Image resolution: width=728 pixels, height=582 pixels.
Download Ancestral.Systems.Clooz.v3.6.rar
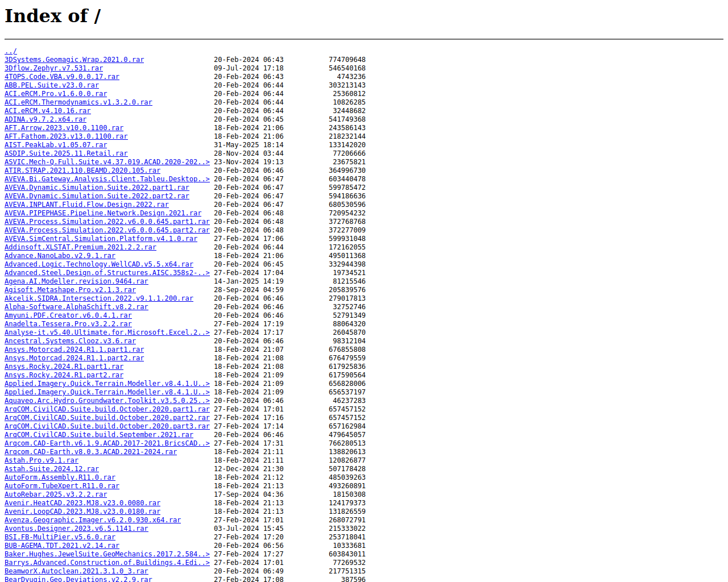(70, 341)
